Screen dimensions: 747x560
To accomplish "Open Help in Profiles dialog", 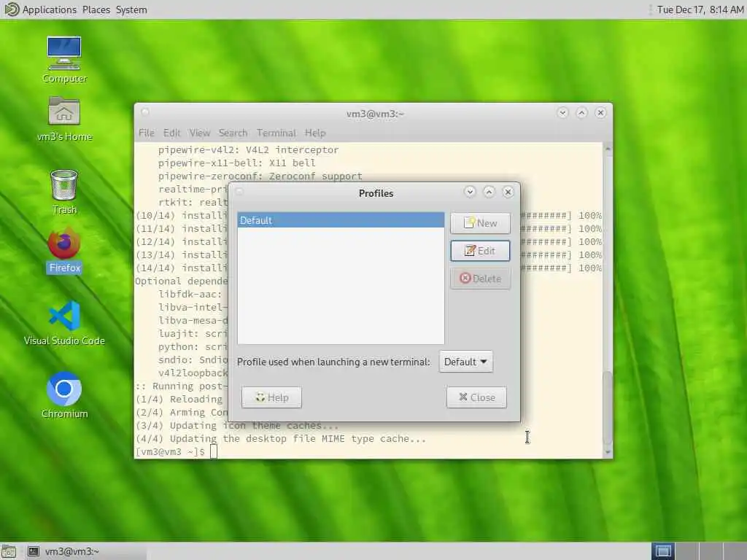I will [271, 397].
